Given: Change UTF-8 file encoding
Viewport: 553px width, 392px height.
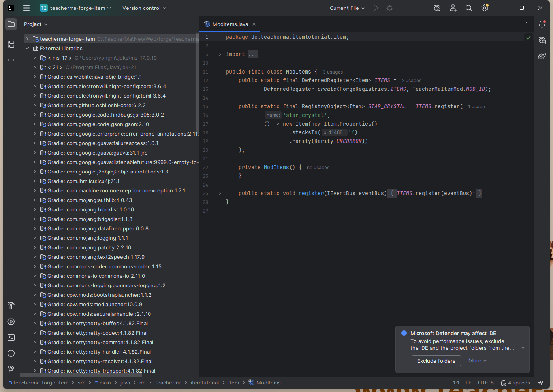Looking at the screenshot, I should coord(486,383).
